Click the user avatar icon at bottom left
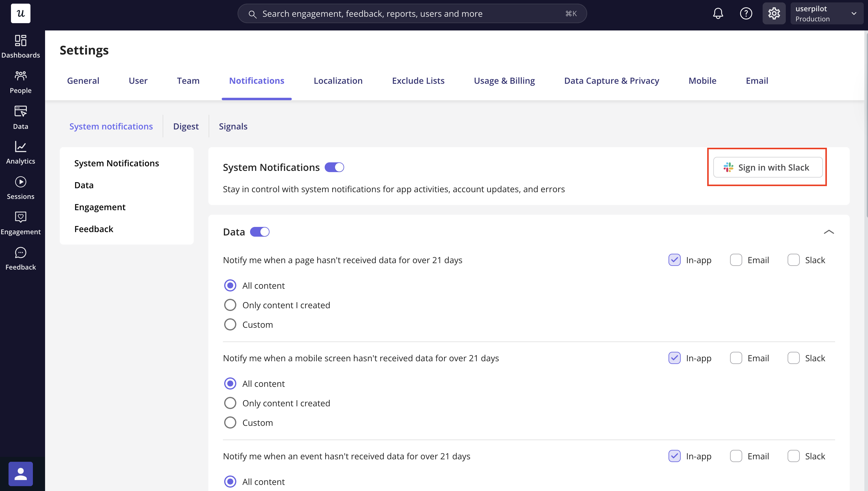This screenshot has width=868, height=491. (21, 473)
